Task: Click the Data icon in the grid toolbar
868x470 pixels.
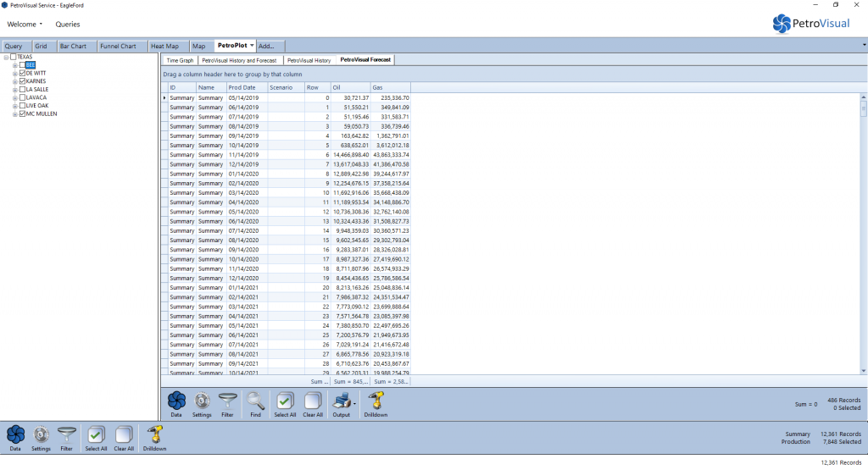Action: click(x=176, y=401)
